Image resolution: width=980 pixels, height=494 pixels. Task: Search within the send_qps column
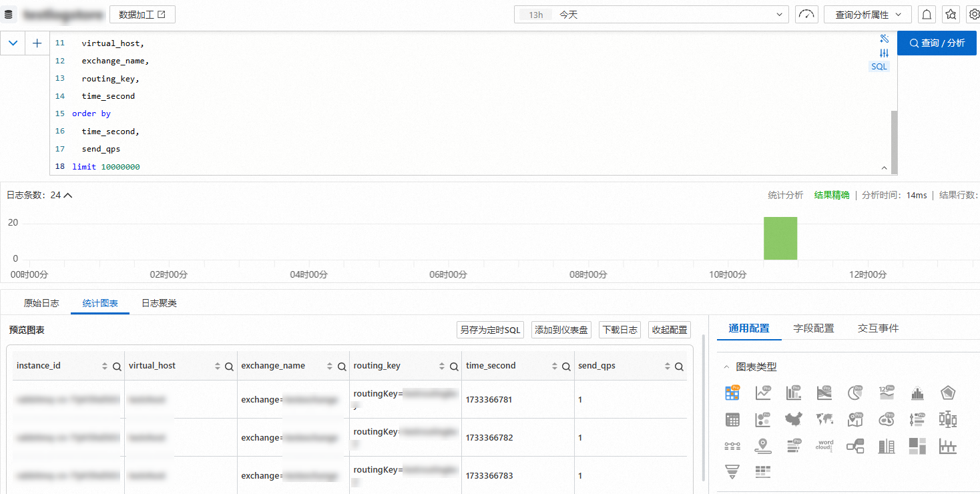click(x=679, y=366)
